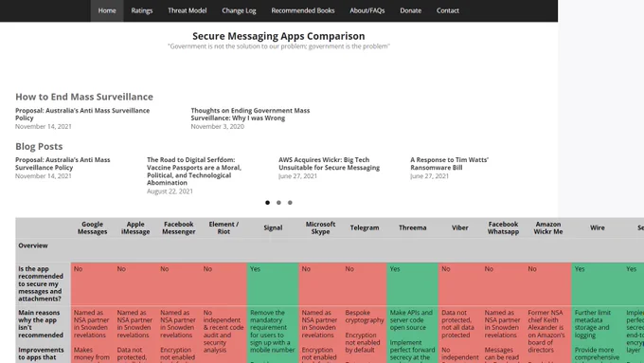644x363 pixels.
Task: Click the Signal column header
Action: coord(273,227)
